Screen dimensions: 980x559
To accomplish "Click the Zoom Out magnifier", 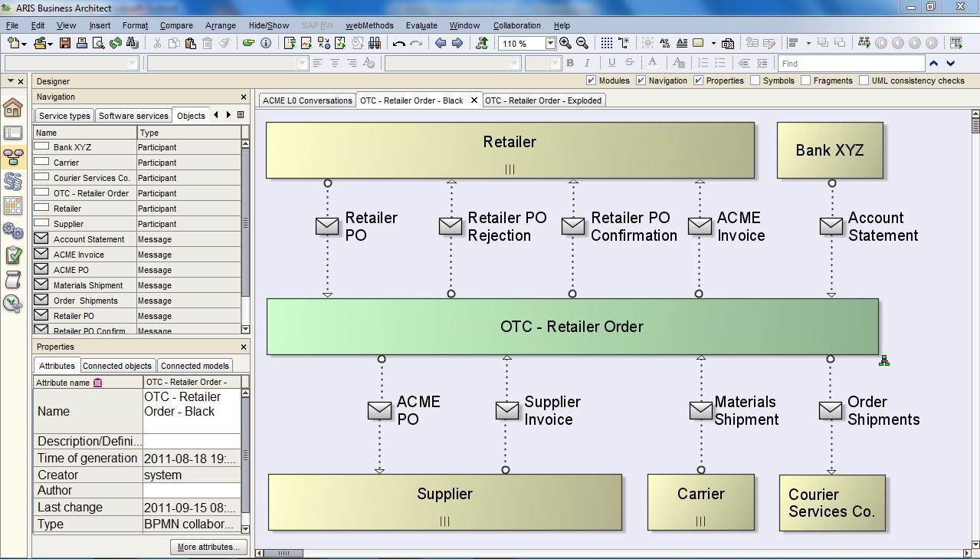I will click(582, 44).
